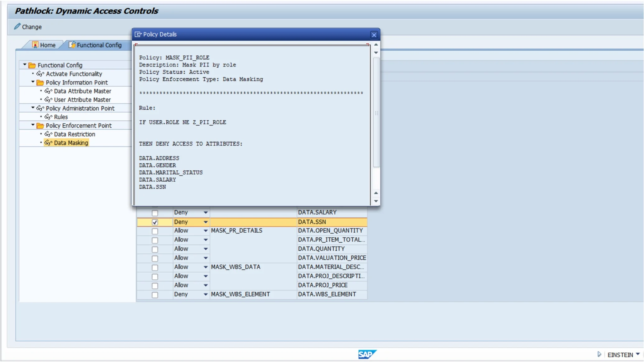Tick the DATA.PROJ_DESCRIPTI row checkbox
The height and width of the screenshot is (362, 644).
[x=155, y=276]
